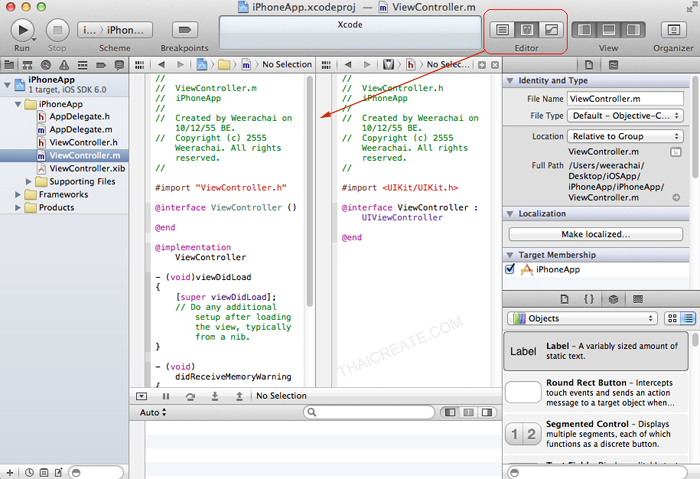700x479 pixels.
Task: Show the Code Snippet library braces icon
Action: pos(589,299)
